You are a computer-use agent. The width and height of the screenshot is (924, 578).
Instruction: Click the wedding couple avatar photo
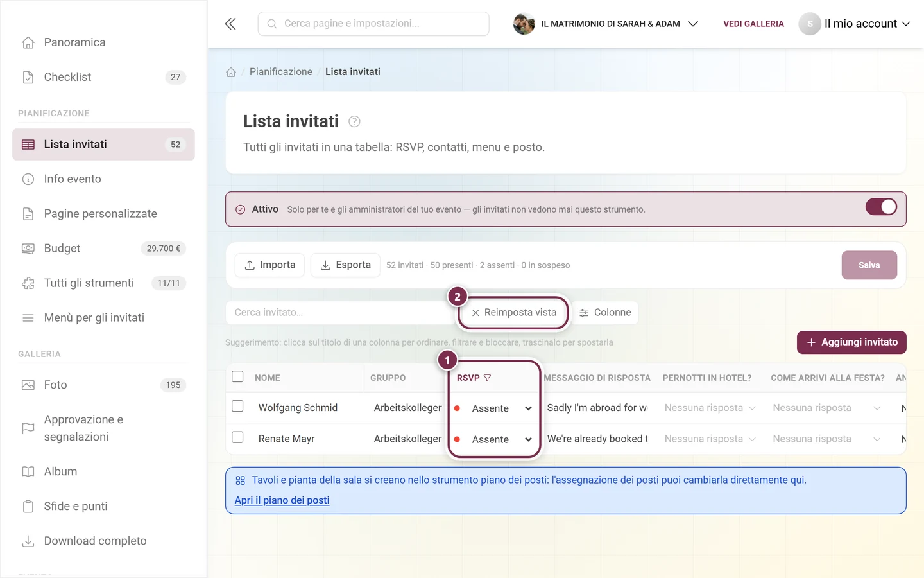[x=524, y=24]
